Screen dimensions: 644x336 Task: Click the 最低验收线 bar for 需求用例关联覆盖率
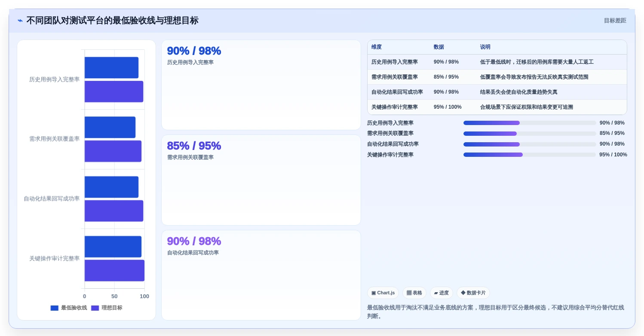tap(110, 127)
